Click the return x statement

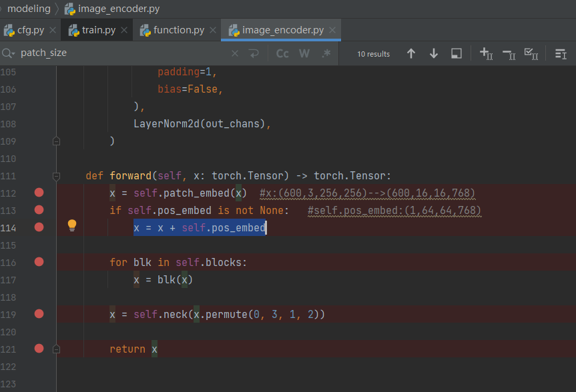133,349
